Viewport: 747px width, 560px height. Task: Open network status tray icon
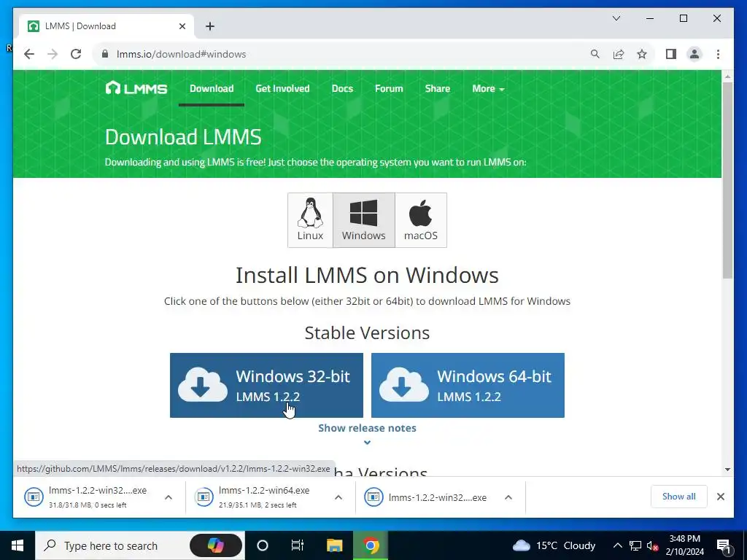pos(635,545)
